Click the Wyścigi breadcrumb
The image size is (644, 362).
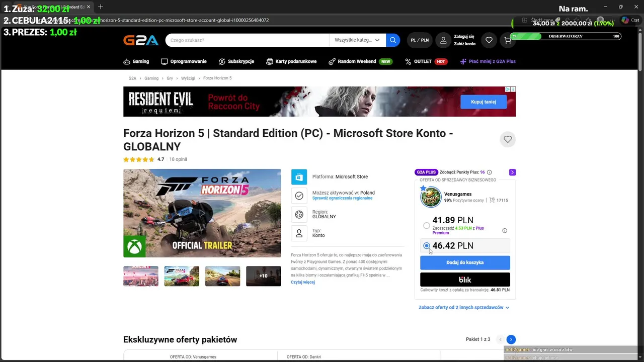click(188, 78)
